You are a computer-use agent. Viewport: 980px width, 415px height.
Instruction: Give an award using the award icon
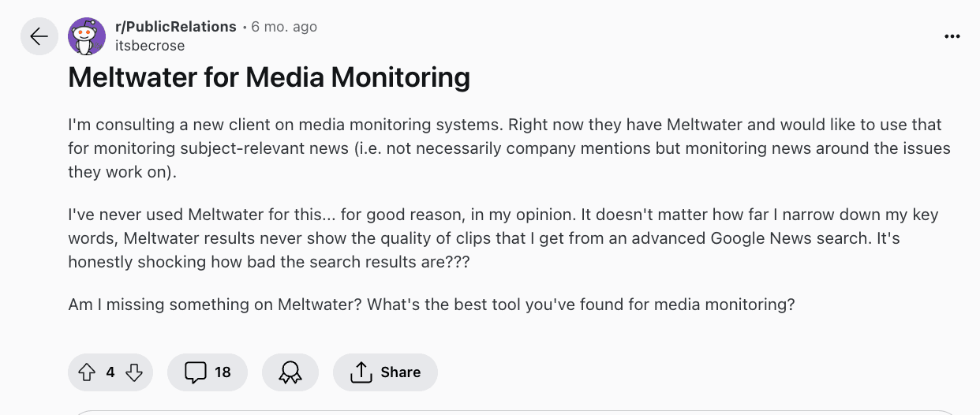click(290, 372)
